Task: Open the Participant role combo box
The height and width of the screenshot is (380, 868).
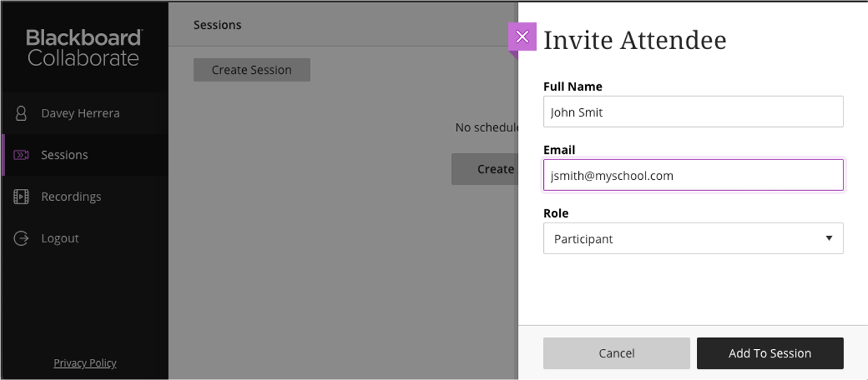Action: point(693,239)
